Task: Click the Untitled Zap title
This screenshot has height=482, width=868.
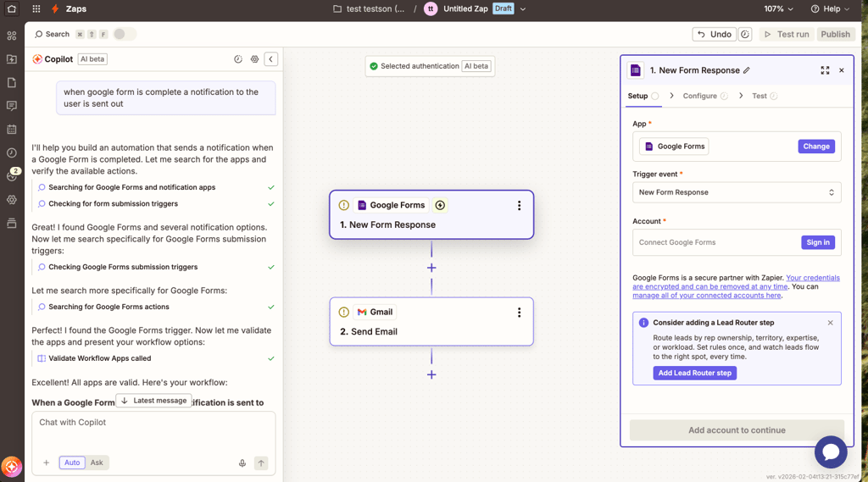Action: 465,8
